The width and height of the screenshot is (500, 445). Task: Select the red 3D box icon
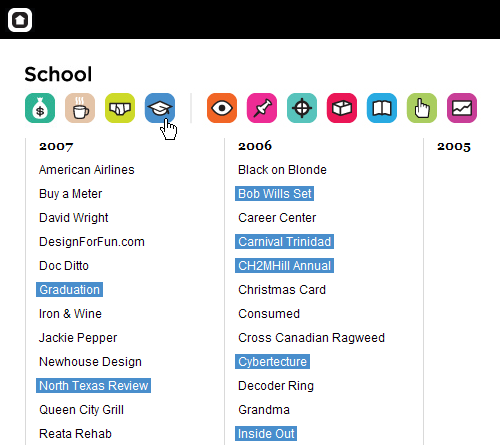click(x=342, y=108)
